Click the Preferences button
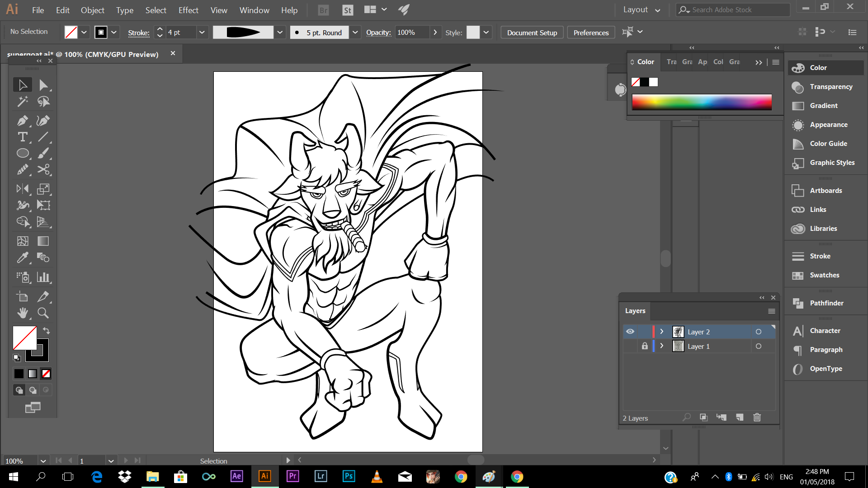Viewport: 868px width, 488px height. pyautogui.click(x=591, y=33)
